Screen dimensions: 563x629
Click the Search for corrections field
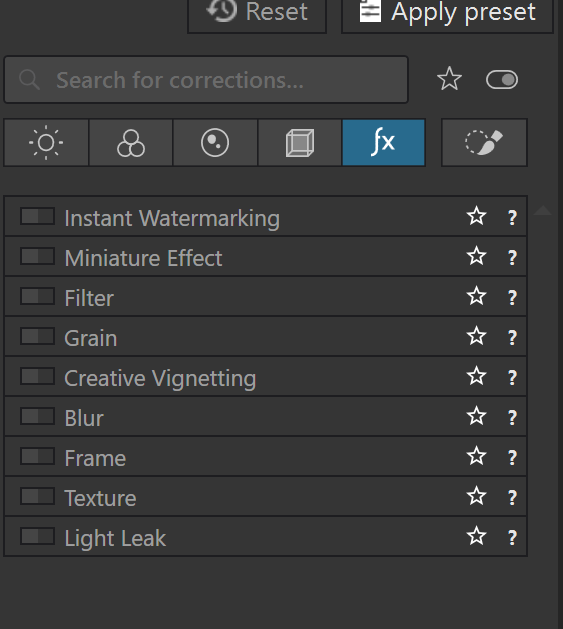[206, 79]
